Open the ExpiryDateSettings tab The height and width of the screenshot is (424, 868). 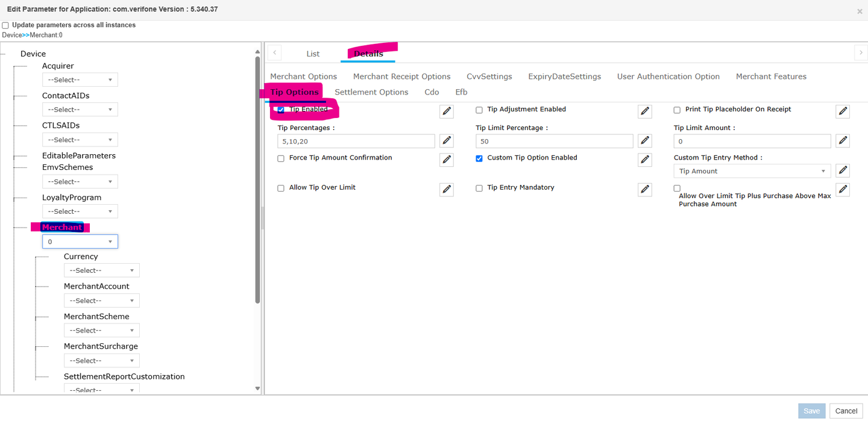565,76
